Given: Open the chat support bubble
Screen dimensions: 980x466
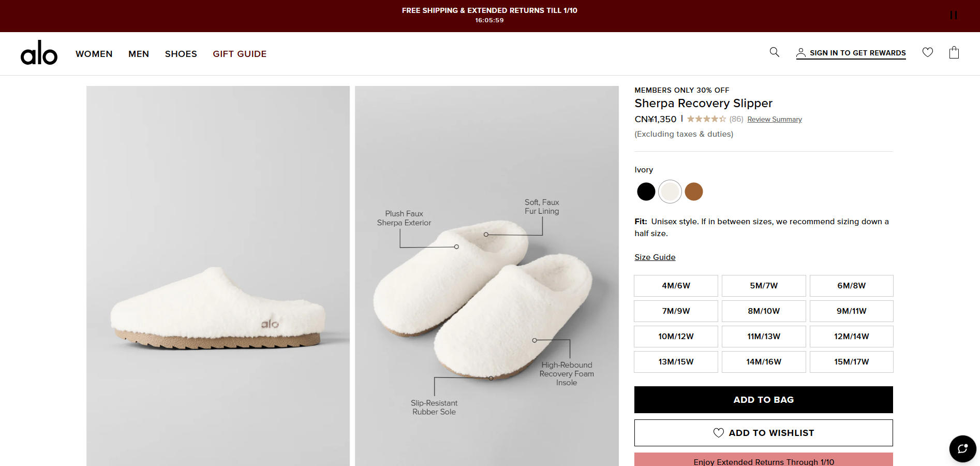Looking at the screenshot, I should coord(962,448).
